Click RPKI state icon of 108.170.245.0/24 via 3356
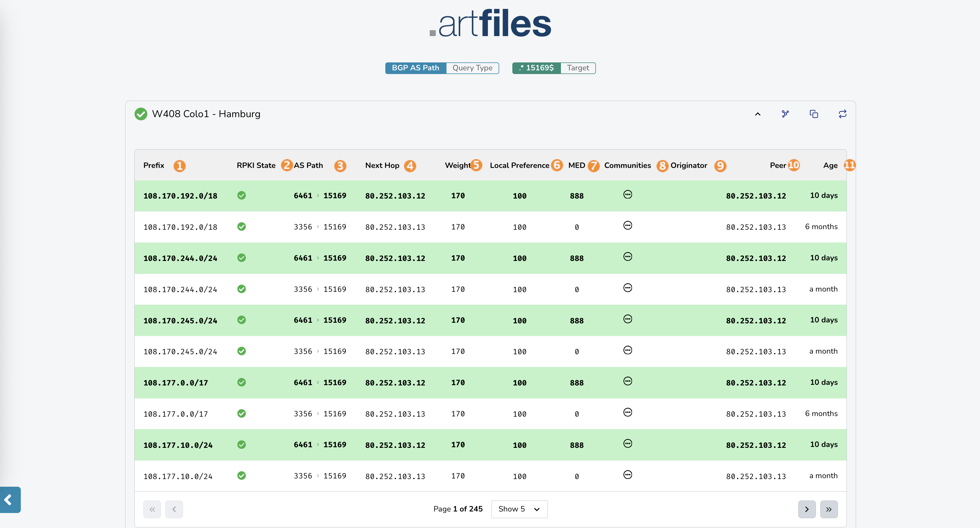The image size is (980, 528). coord(241,351)
